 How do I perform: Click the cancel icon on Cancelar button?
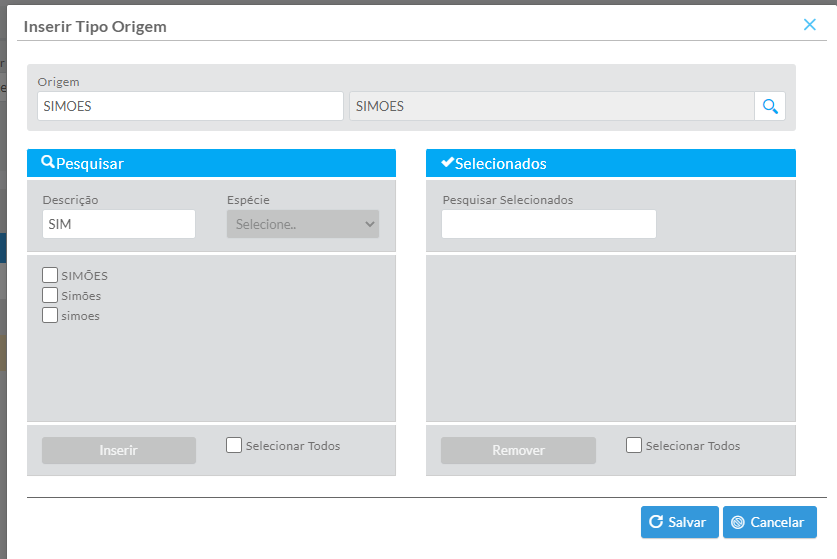[738, 522]
